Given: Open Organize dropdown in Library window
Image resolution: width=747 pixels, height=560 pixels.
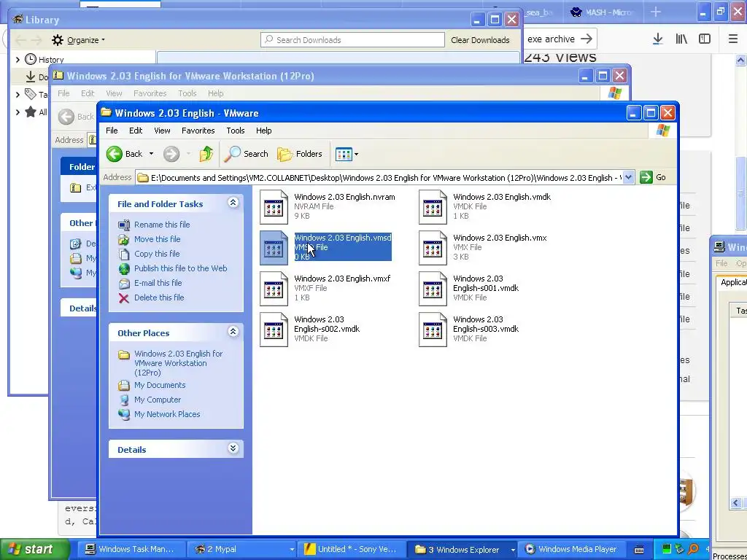Looking at the screenshot, I should point(78,40).
